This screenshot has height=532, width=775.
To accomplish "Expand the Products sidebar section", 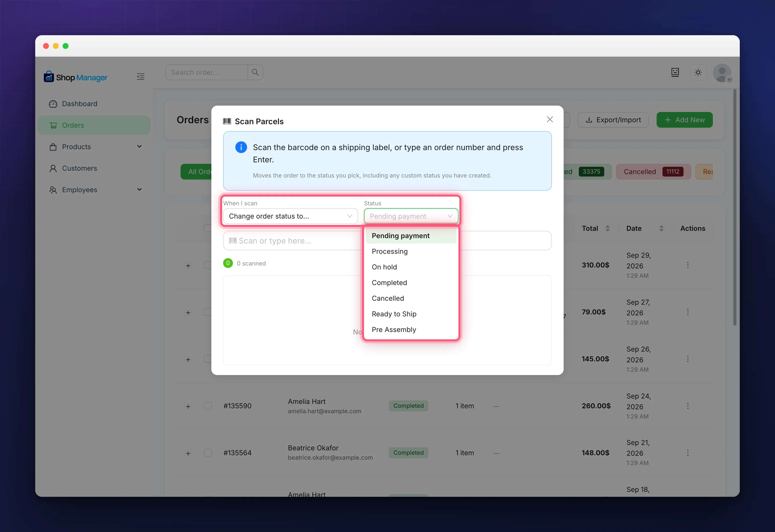I will pos(94,147).
